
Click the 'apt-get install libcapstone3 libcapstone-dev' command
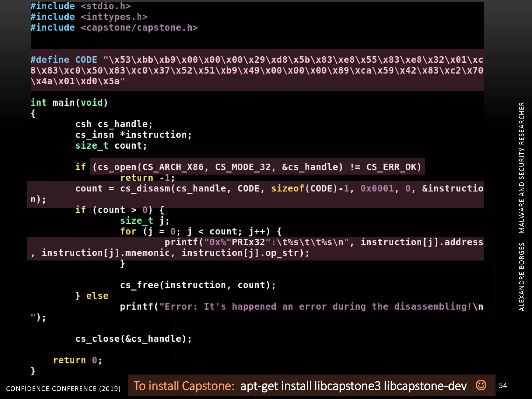click(354, 386)
